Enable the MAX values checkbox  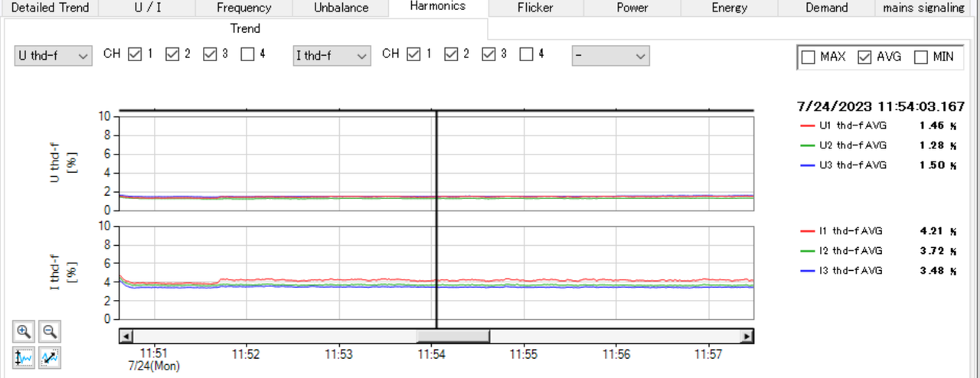808,57
